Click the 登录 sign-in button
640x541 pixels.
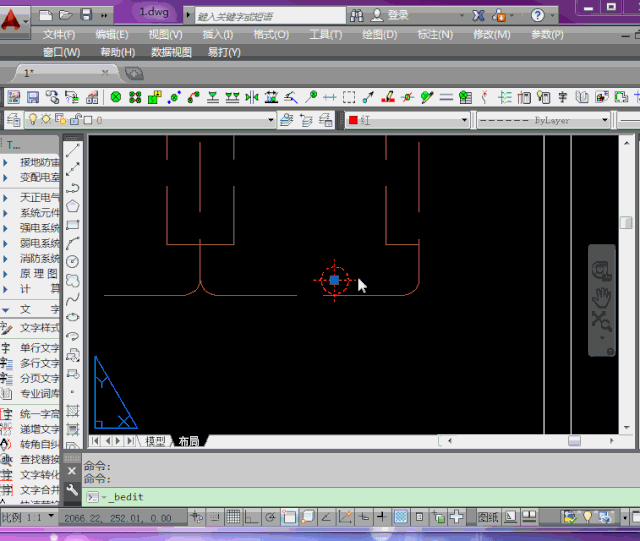398,15
